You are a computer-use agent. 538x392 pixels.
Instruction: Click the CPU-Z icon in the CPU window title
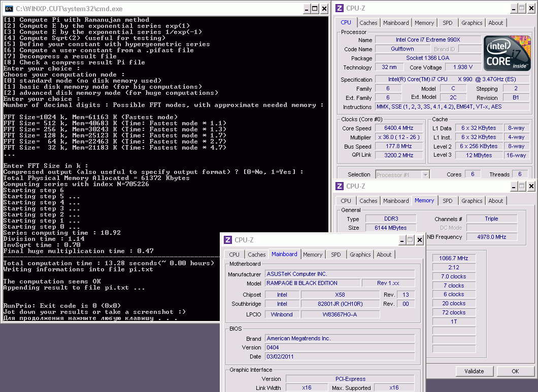tap(340, 8)
